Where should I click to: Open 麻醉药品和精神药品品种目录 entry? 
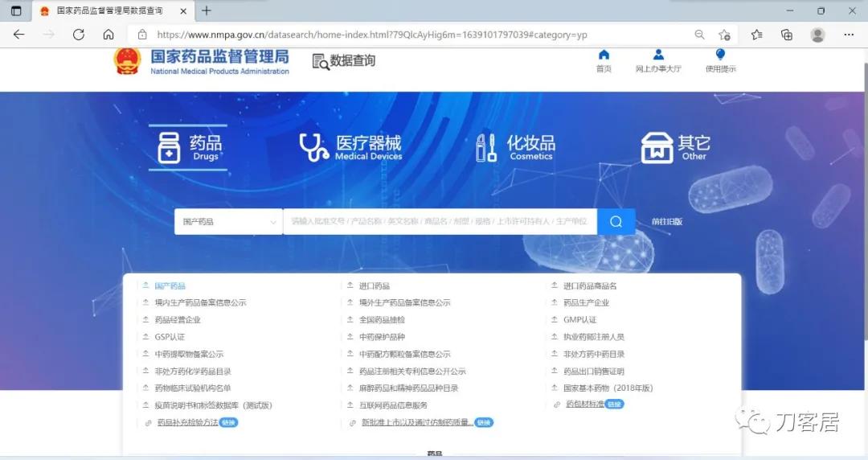[x=408, y=388]
